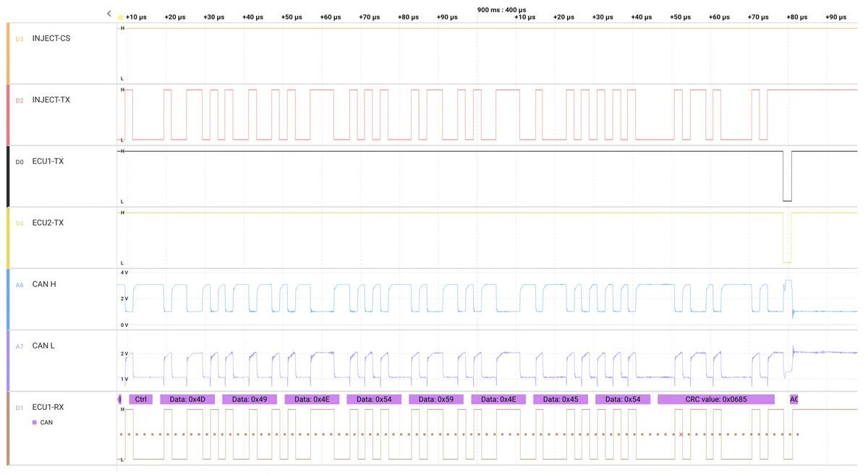Select the Data: 0x4E bubble following Data: 0x49
The height and width of the screenshot is (475, 868).
(312, 399)
